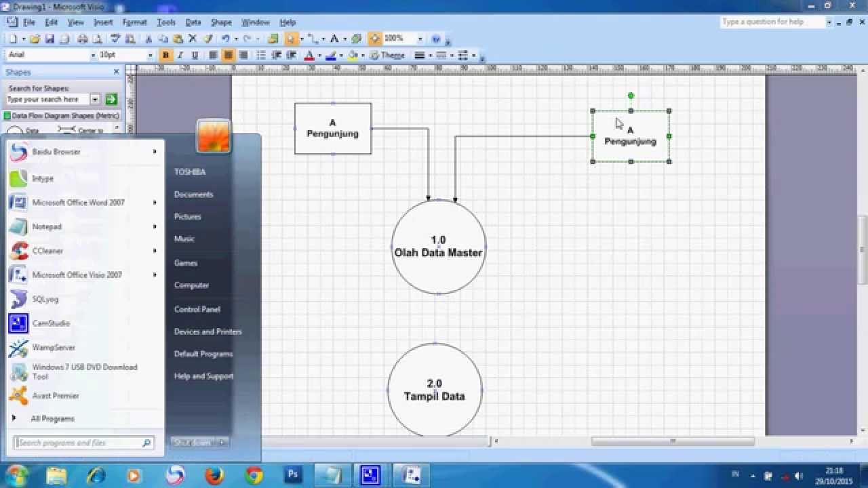Click the Search programs and files box

click(x=84, y=443)
